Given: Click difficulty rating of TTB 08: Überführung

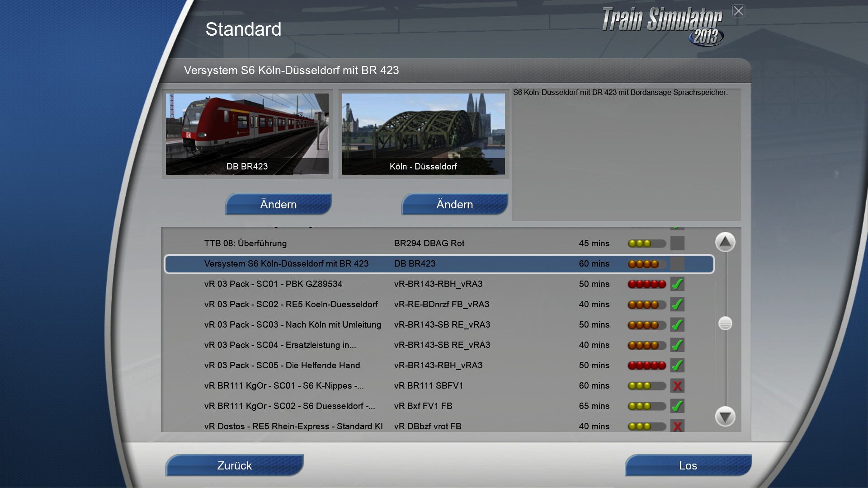Looking at the screenshot, I should (647, 244).
